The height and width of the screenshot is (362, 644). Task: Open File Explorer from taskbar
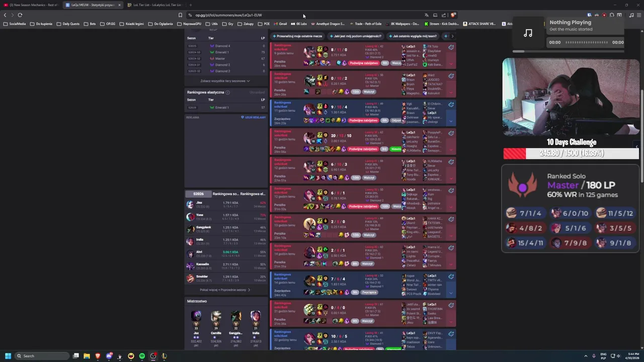coord(87,356)
